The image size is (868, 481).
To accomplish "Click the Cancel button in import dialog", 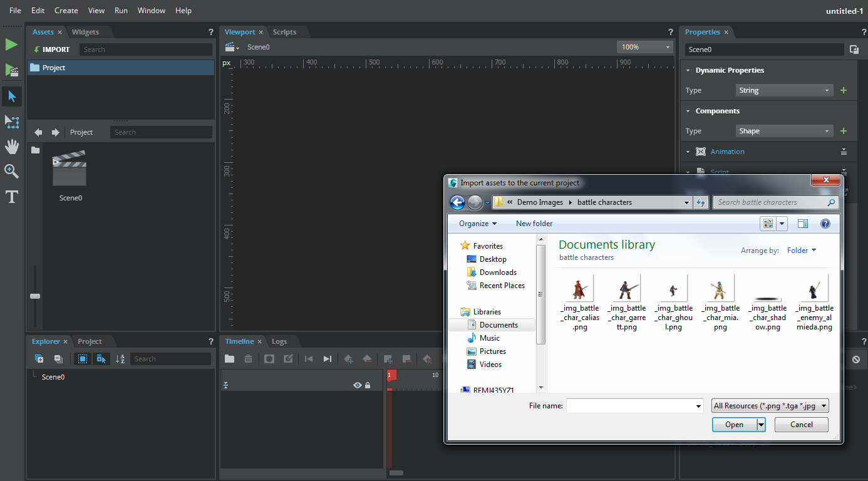I will (x=801, y=425).
